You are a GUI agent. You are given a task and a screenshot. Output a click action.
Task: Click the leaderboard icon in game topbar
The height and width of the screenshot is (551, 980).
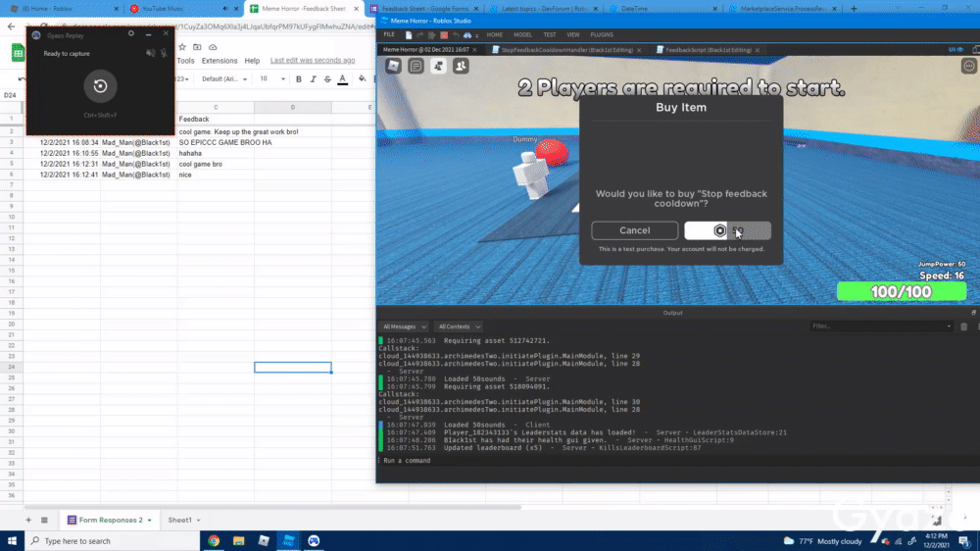coord(438,66)
